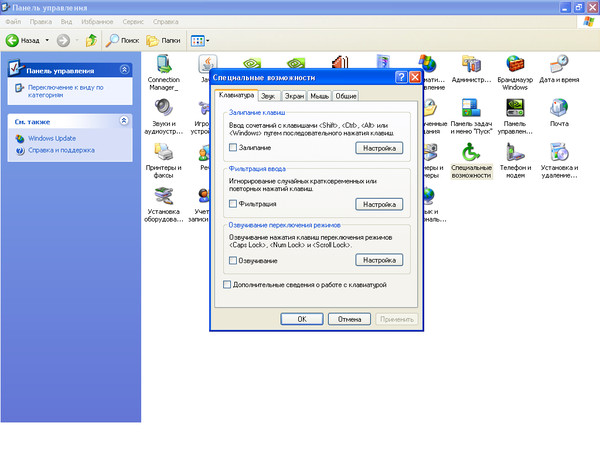Click the Поиск search toolbar button
600x450 pixels.
tap(122, 40)
